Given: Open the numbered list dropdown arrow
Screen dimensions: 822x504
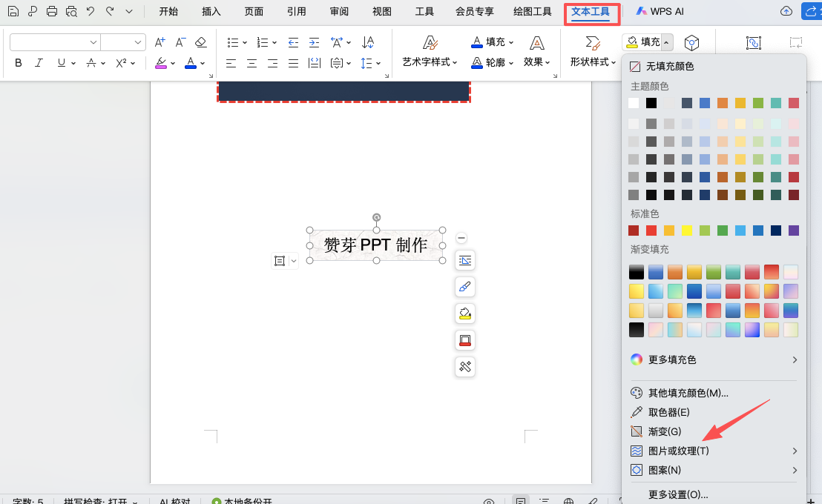Looking at the screenshot, I should point(274,42).
